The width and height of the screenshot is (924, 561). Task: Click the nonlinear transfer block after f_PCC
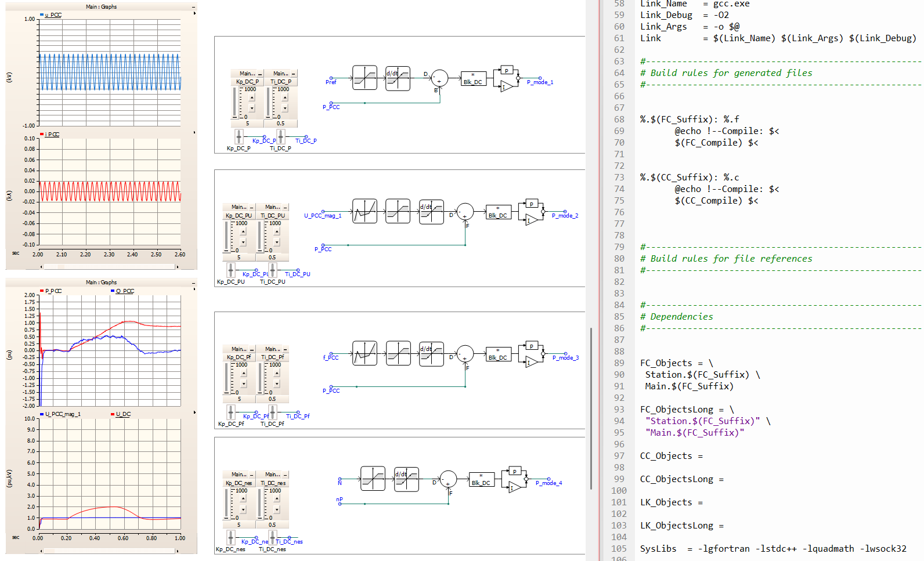(364, 353)
